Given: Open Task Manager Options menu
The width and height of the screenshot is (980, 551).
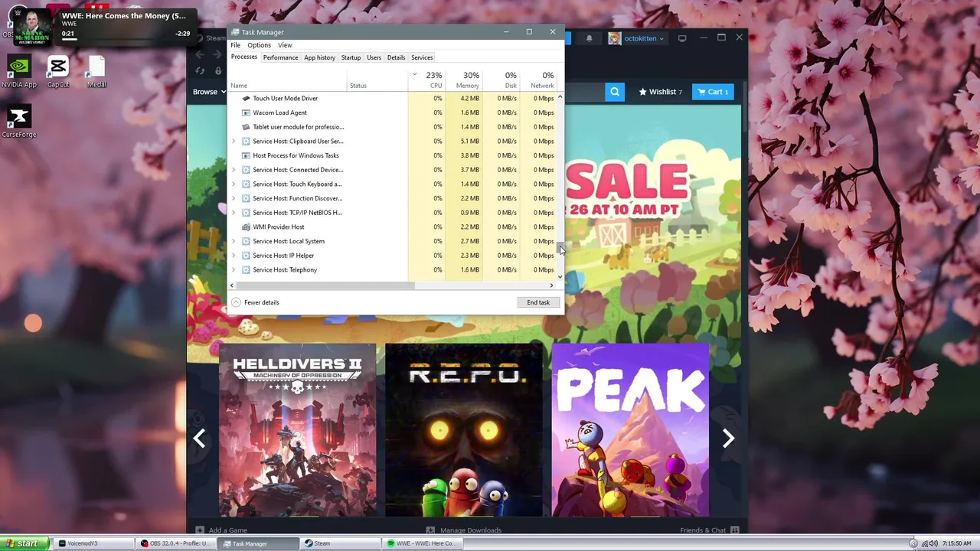Looking at the screenshot, I should pos(259,45).
